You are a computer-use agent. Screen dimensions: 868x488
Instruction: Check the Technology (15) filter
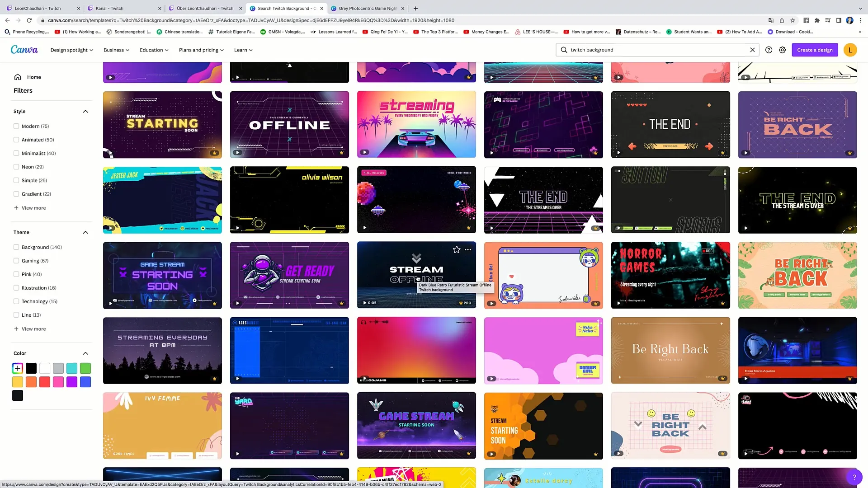(16, 301)
